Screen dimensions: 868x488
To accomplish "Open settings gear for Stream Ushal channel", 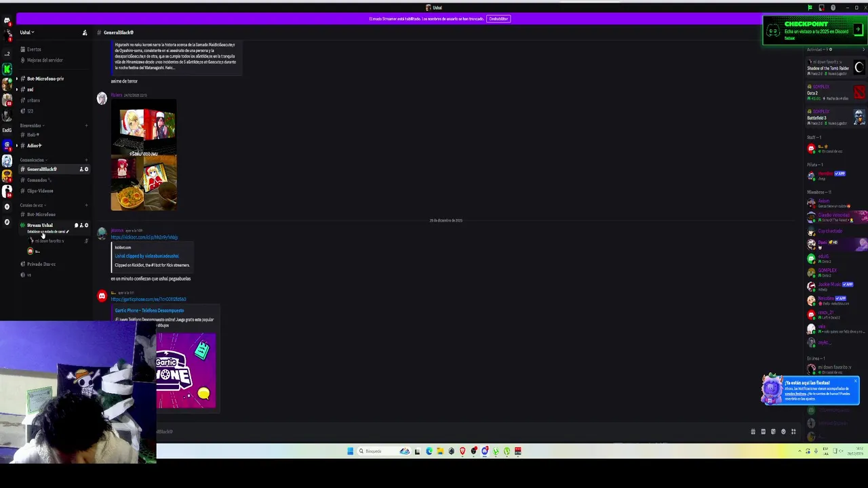I will point(86,225).
